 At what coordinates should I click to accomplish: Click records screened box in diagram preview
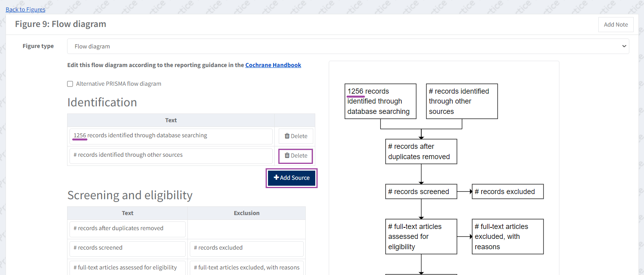pos(421,192)
